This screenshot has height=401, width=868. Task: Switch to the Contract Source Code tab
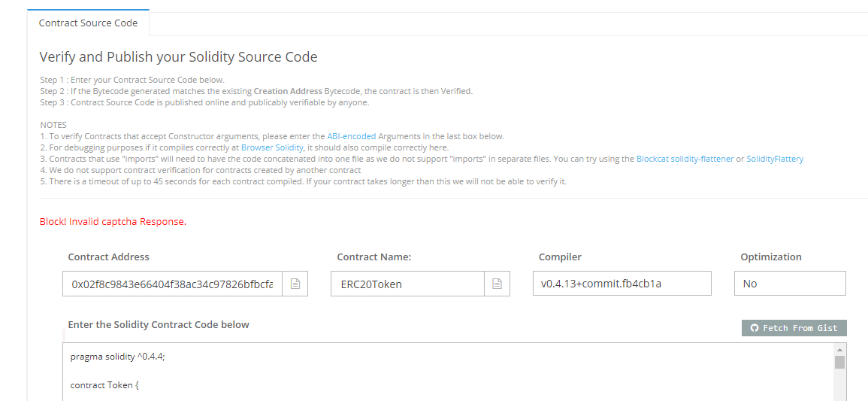coord(88,23)
